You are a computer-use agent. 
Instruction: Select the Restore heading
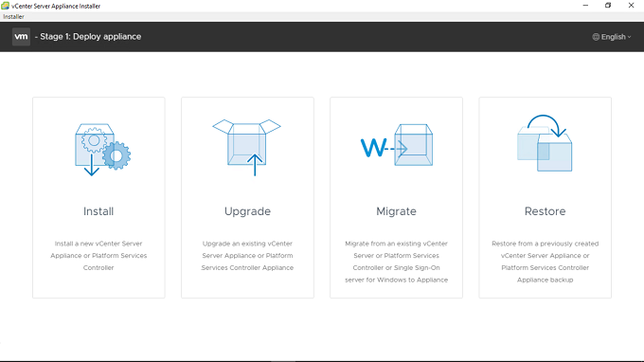coord(545,211)
